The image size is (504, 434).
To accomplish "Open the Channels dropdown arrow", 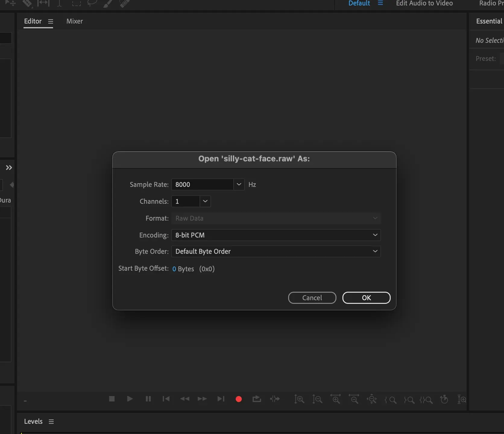I will (205, 201).
